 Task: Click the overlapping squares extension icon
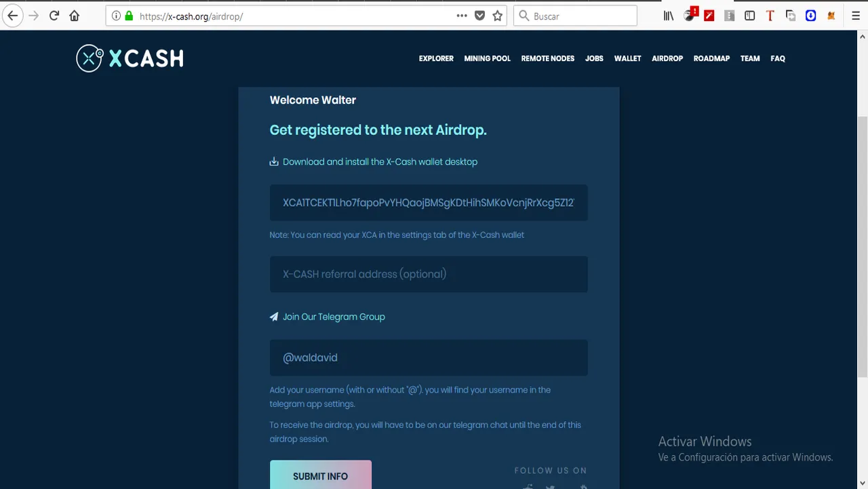click(x=791, y=16)
